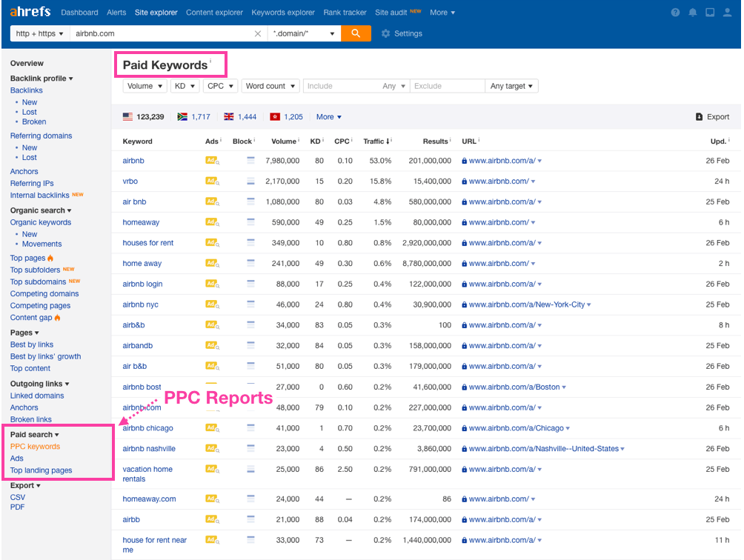
Task: Go to Keywords explorer
Action: coord(283,13)
